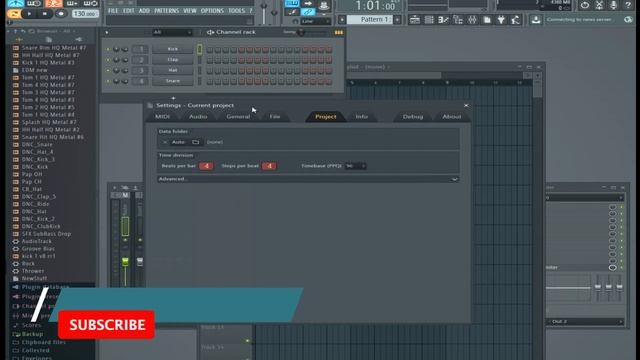Image resolution: width=640 pixels, height=360 pixels.
Task: Mute the Snare channel LED
Action: [x=108, y=81]
